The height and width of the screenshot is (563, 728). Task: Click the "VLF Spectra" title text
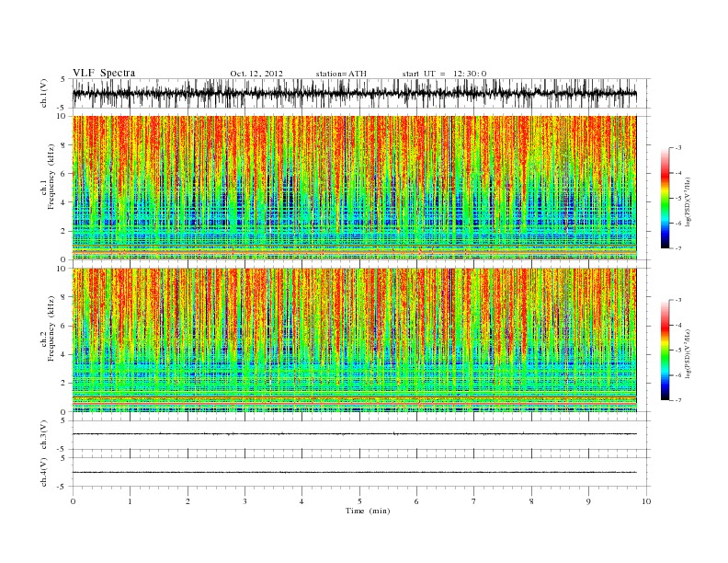(x=104, y=73)
